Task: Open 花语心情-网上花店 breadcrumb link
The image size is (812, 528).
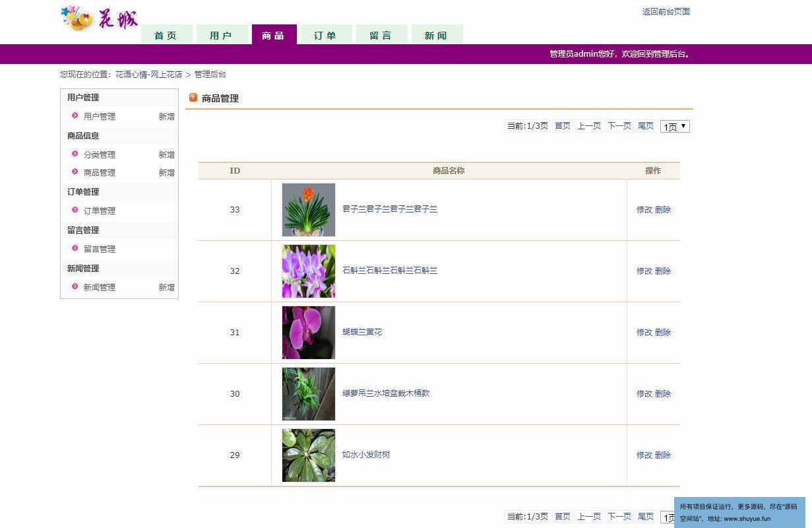Action: tap(149, 75)
